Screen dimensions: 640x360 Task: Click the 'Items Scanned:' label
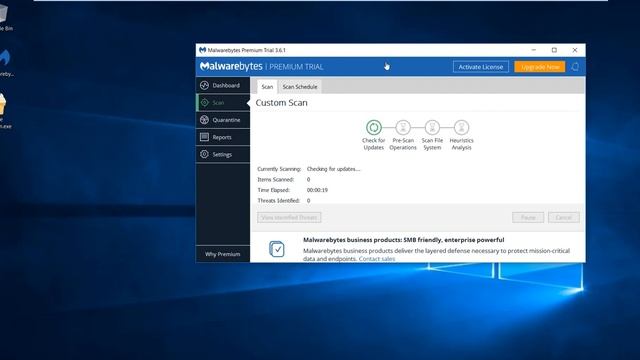(276, 180)
